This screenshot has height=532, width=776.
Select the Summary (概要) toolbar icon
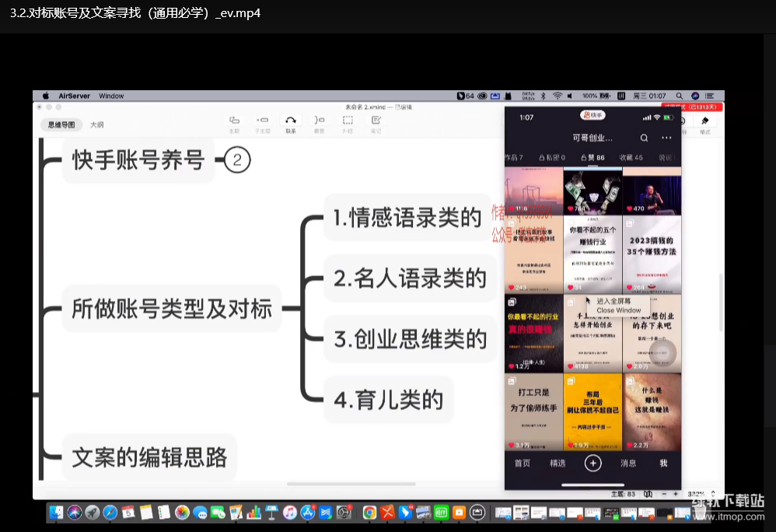(319, 121)
